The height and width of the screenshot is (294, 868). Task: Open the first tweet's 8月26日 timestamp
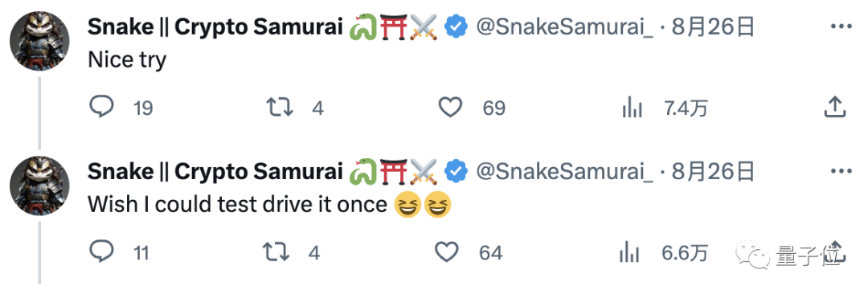(714, 27)
